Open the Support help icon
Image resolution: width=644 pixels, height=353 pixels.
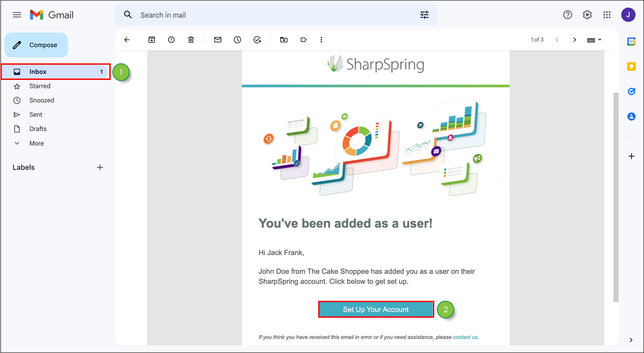pos(567,15)
